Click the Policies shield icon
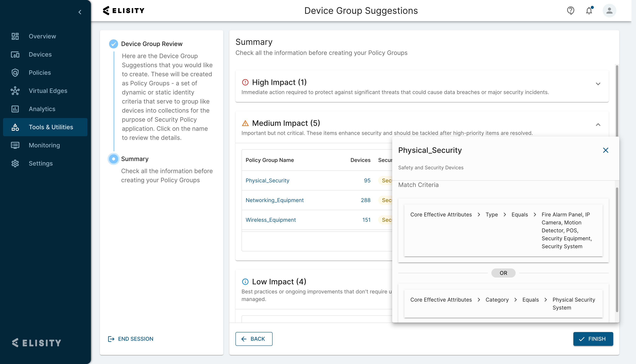Viewport: 636px width, 364px height. pos(15,73)
